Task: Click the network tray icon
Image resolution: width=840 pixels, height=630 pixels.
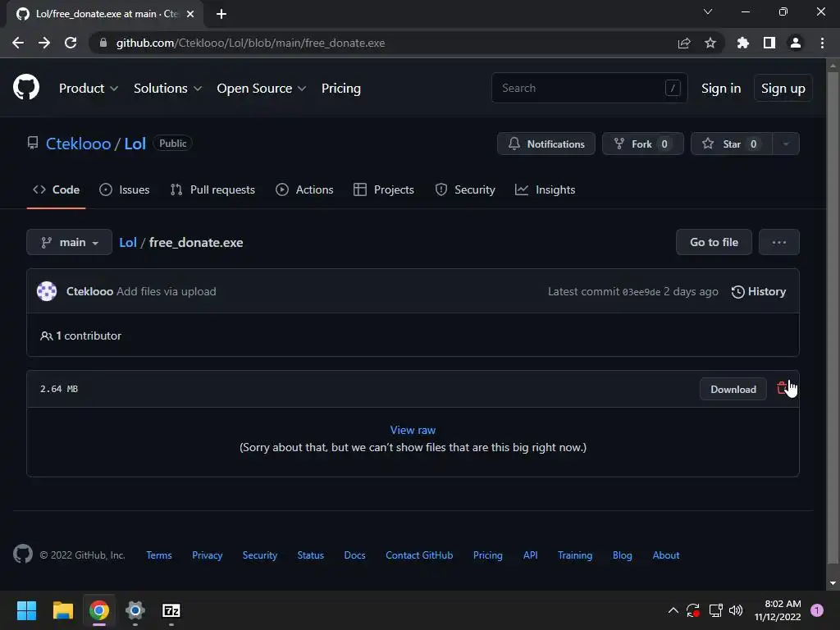Action: [x=715, y=610]
